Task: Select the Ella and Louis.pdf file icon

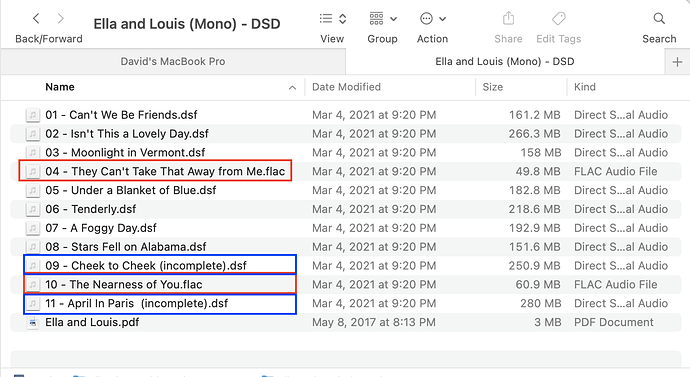Action: coord(33,322)
